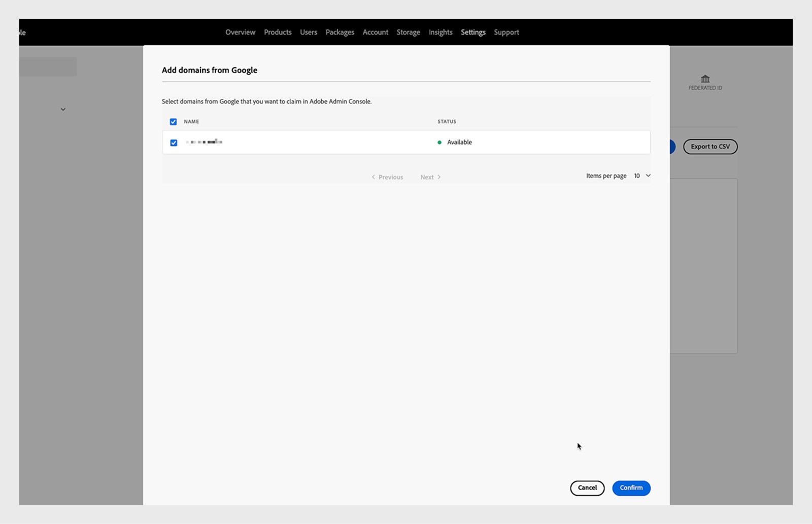Click the Available status text
812x524 pixels.
click(459, 143)
